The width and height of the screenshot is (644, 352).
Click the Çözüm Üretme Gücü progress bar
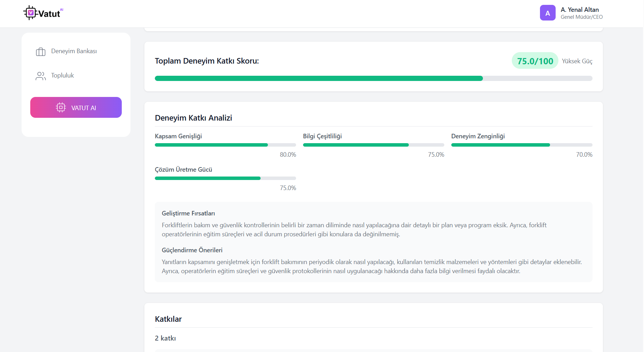tap(225, 178)
